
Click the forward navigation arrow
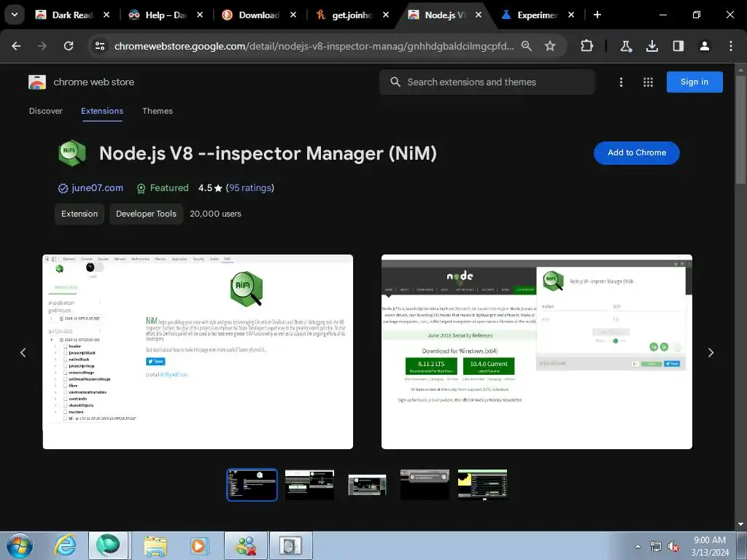click(42, 46)
